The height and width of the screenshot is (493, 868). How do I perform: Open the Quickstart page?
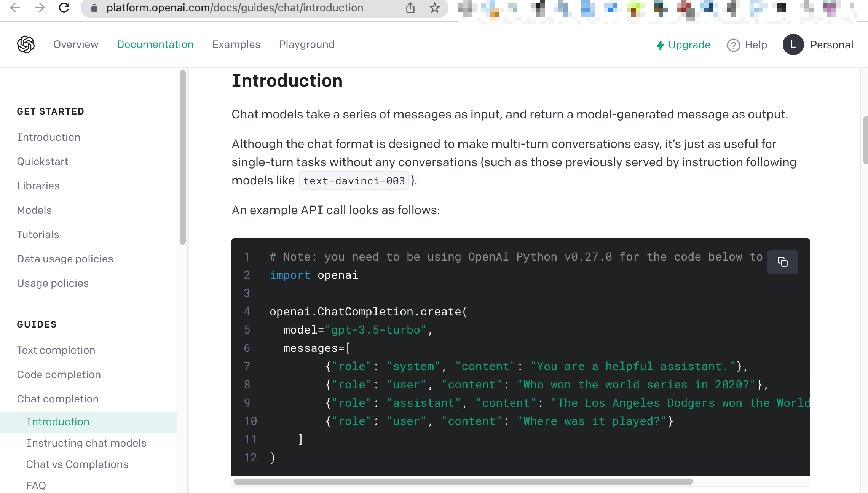tap(43, 161)
